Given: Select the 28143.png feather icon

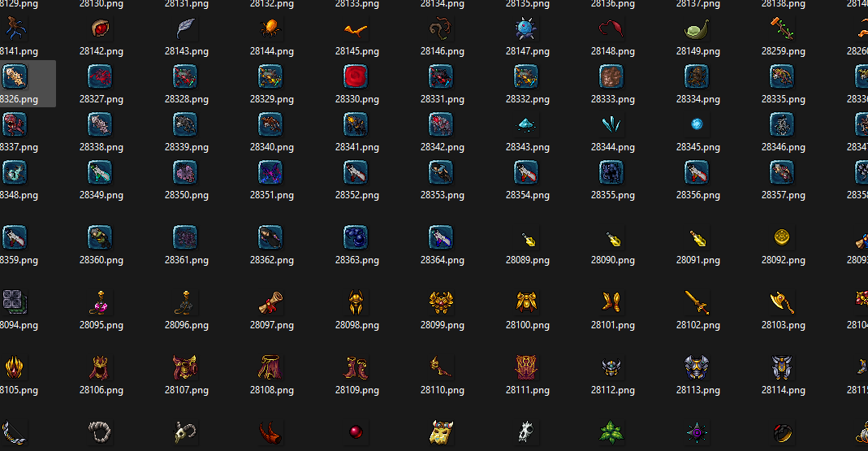Looking at the screenshot, I should [185, 28].
